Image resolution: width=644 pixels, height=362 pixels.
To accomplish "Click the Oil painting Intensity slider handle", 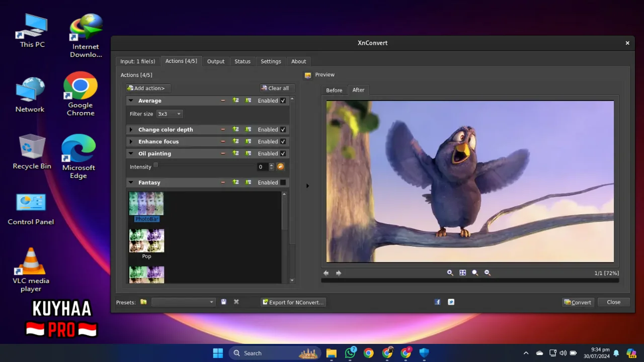I will pyautogui.click(x=155, y=165).
